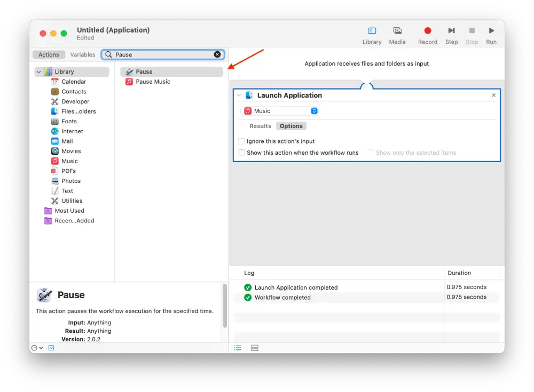This screenshot has height=392, width=534.
Task: Switch to the Actions tab
Action: tap(49, 55)
